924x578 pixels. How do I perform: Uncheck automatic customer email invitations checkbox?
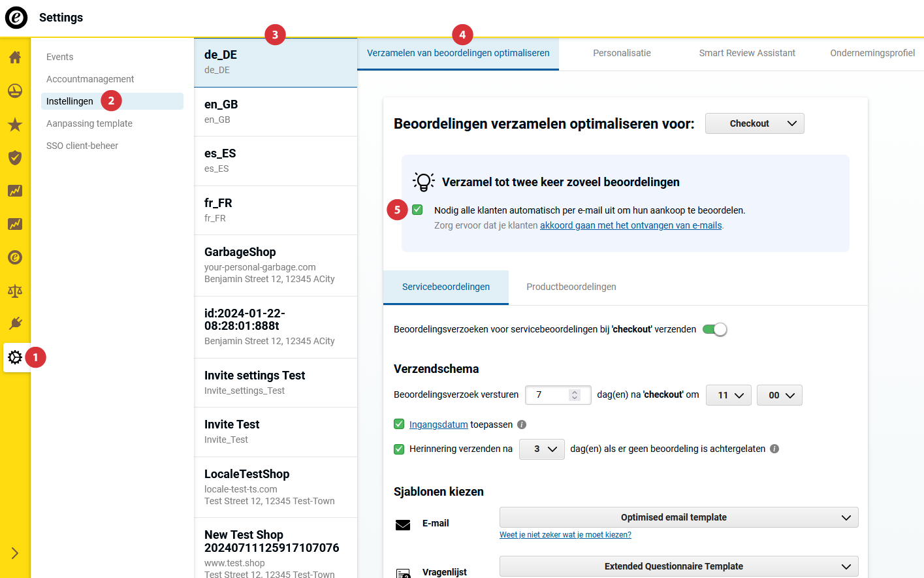tap(418, 210)
